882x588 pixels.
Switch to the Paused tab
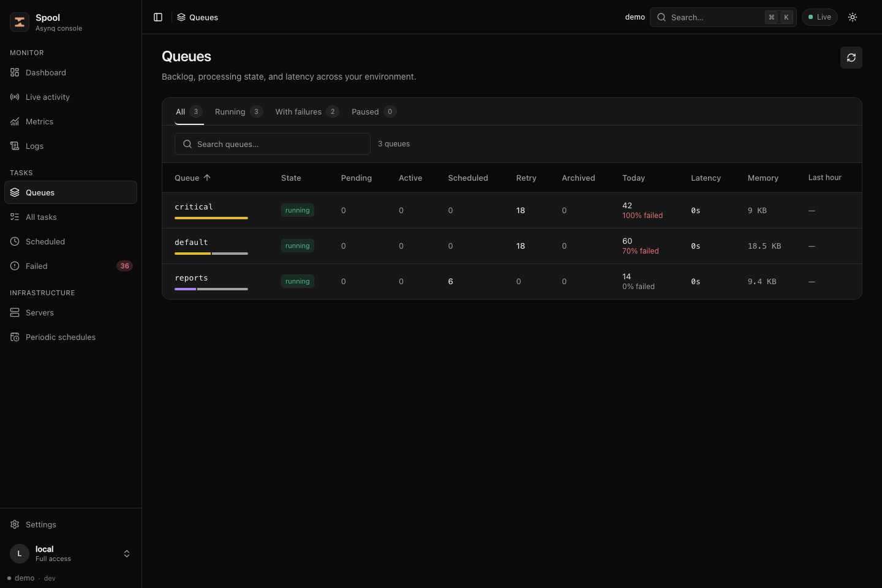point(374,111)
